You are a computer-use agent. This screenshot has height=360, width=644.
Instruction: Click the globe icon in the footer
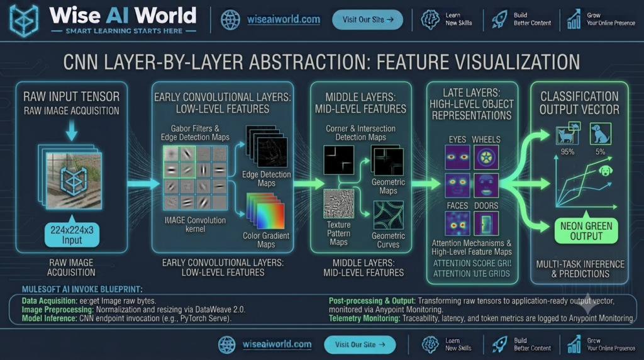226,345
